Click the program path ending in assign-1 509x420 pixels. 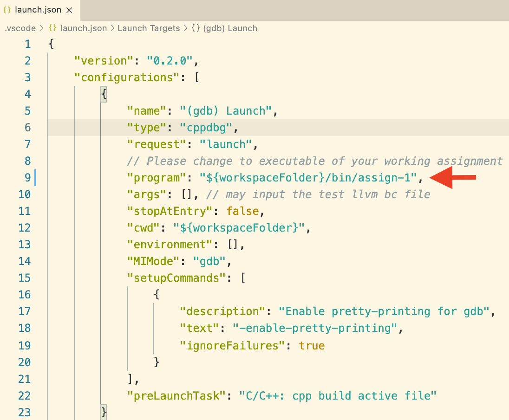pyautogui.click(x=308, y=178)
